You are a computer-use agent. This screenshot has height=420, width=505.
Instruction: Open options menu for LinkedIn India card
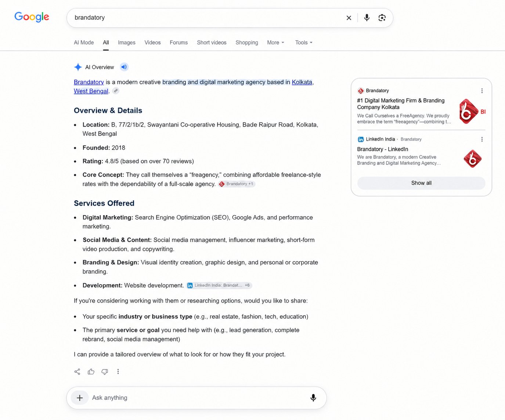click(482, 139)
